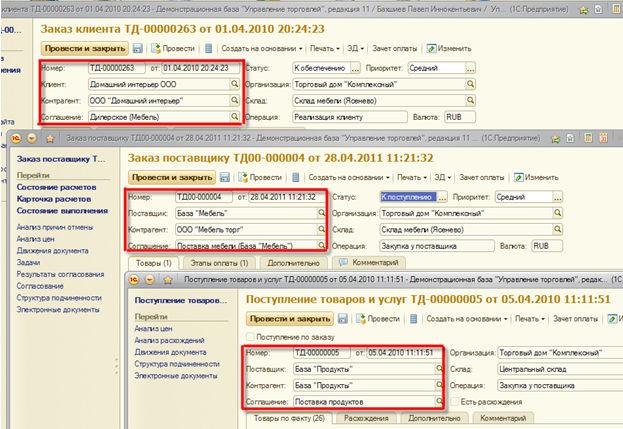The image size is (623, 429).
Task: Open lookup magnifier for Соглашение Поставка продуктов
Action: click(439, 401)
